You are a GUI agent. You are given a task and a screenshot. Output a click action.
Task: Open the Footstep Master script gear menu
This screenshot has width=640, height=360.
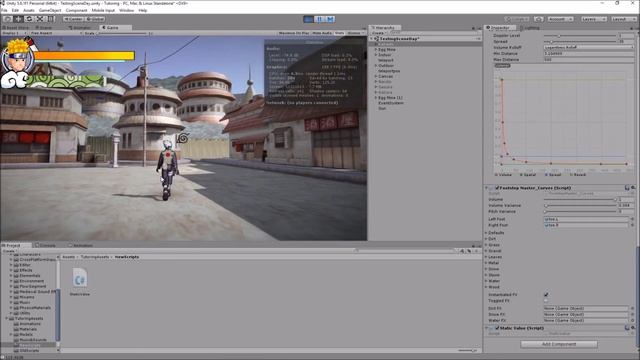tap(633, 188)
